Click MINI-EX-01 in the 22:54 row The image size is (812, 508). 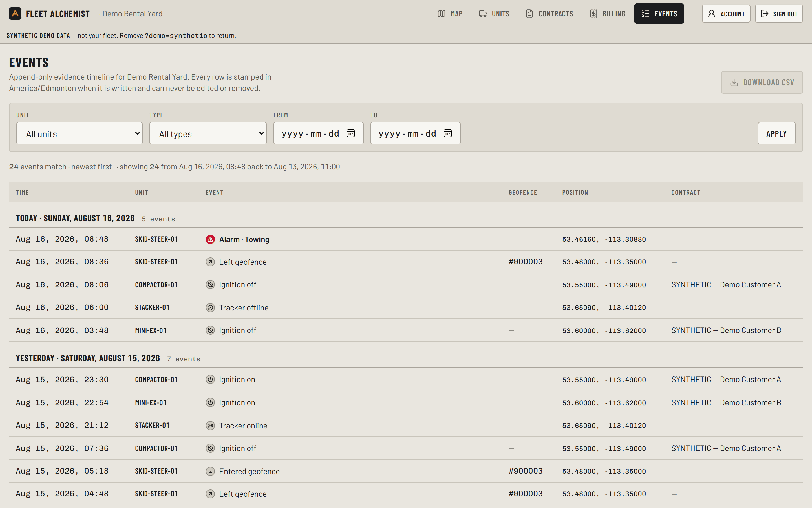(151, 403)
